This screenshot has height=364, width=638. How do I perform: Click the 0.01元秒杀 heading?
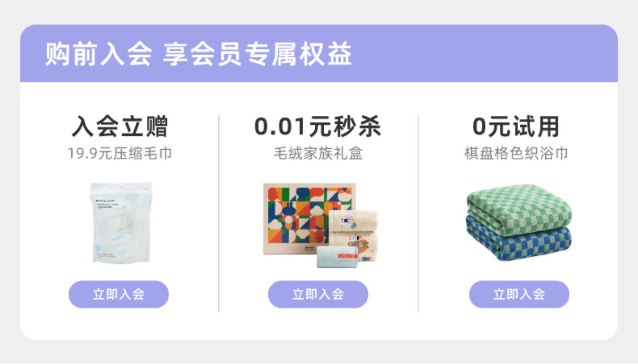[318, 127]
